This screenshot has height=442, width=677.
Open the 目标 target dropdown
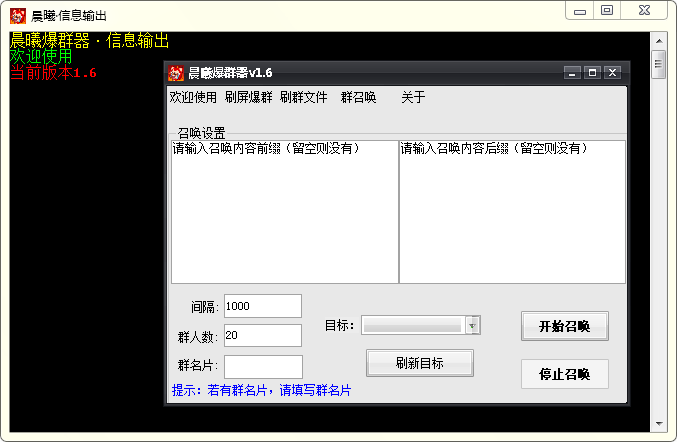point(473,325)
